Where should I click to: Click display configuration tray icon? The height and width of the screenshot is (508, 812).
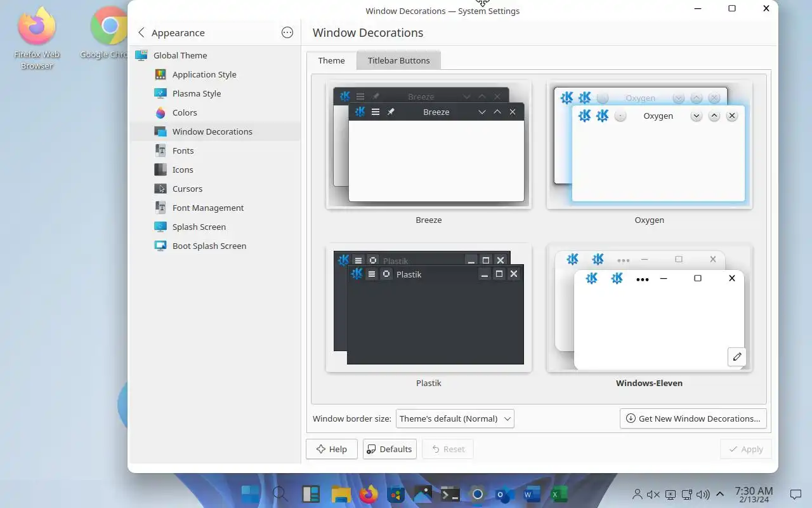671,494
